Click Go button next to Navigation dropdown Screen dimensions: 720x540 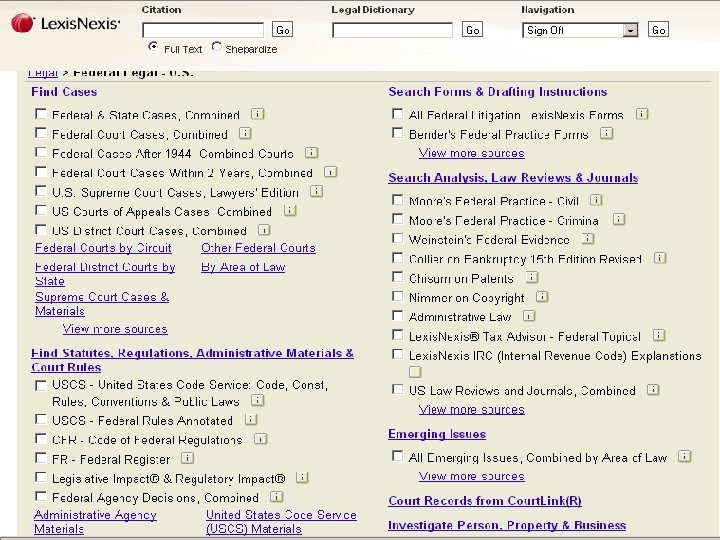click(658, 30)
